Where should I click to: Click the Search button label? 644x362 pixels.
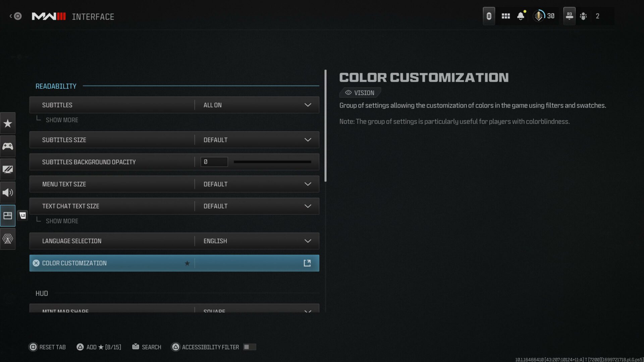point(151,347)
